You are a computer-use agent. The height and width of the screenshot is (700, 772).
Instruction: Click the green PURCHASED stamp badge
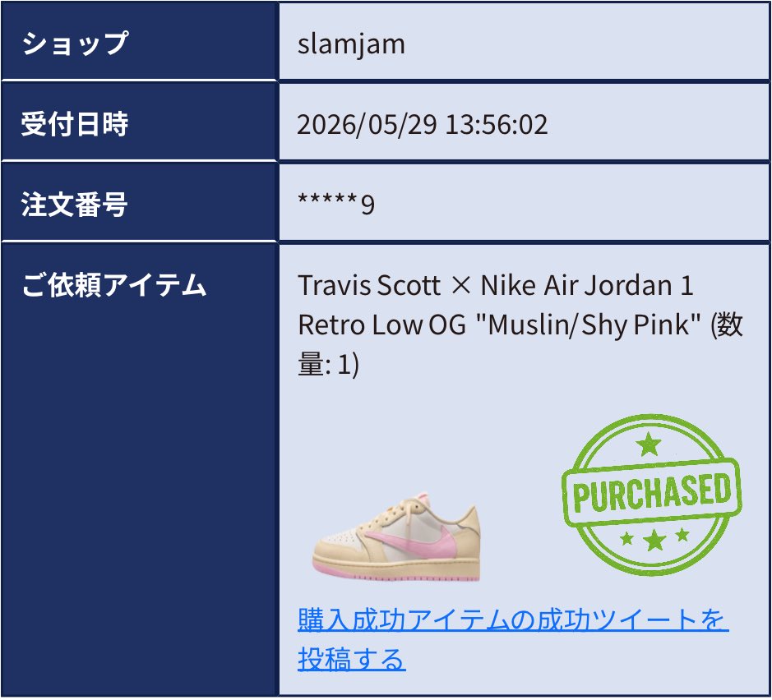pos(651,495)
